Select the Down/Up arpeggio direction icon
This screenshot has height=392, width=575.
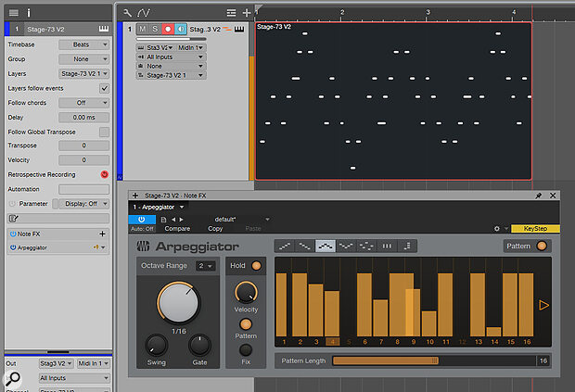346,247
